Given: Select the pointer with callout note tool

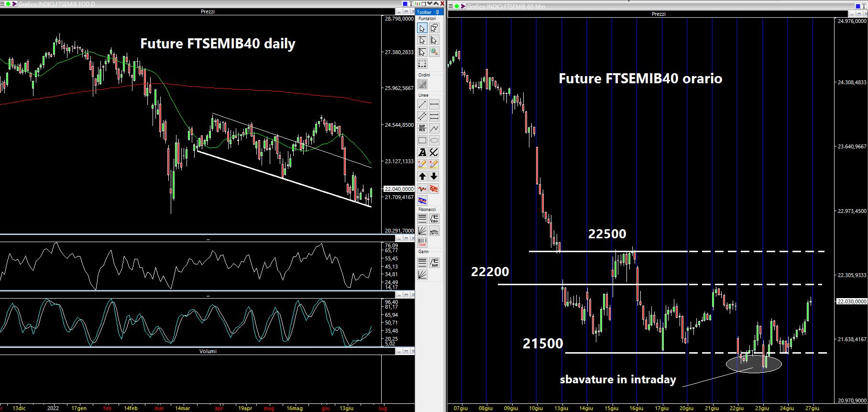Looking at the screenshot, I should (x=434, y=28).
